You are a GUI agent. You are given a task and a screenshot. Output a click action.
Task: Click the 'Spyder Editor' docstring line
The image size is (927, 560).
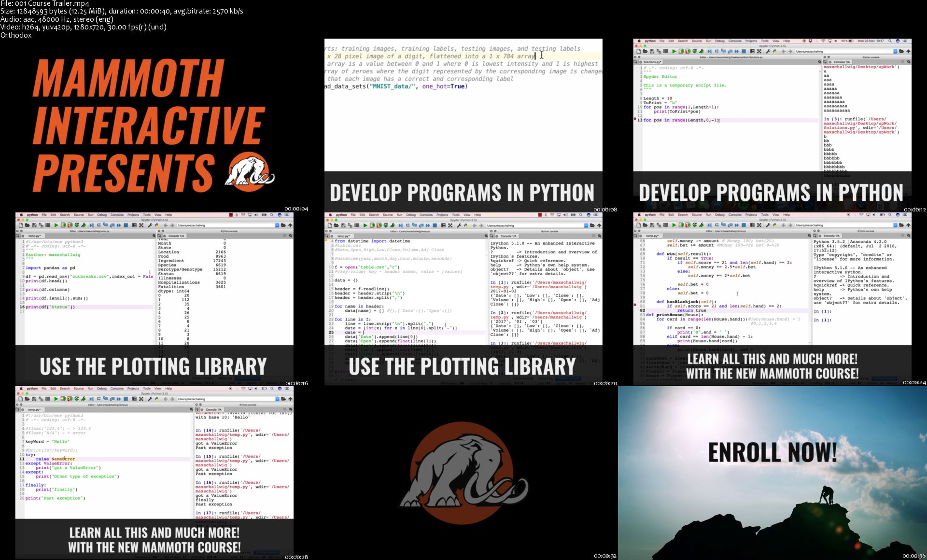pyautogui.click(x=660, y=76)
